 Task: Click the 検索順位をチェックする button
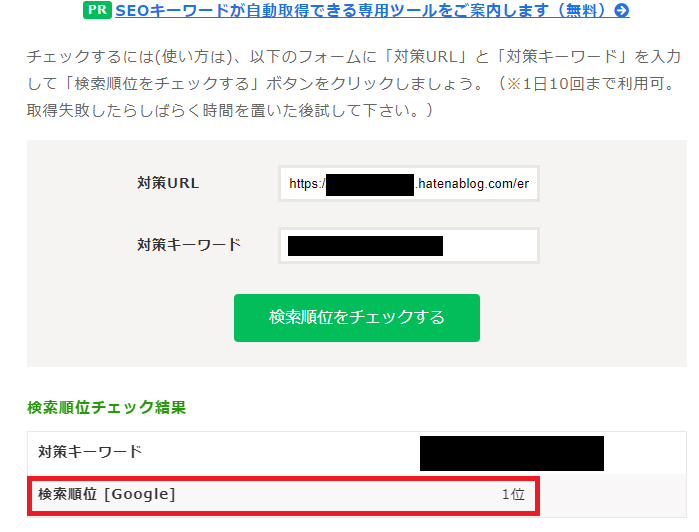[x=357, y=318]
